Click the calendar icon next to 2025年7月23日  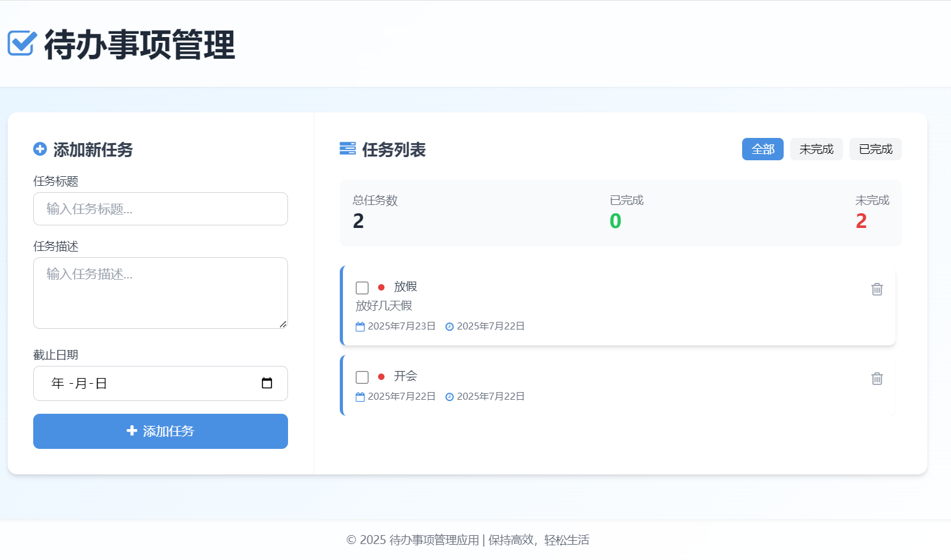(361, 326)
